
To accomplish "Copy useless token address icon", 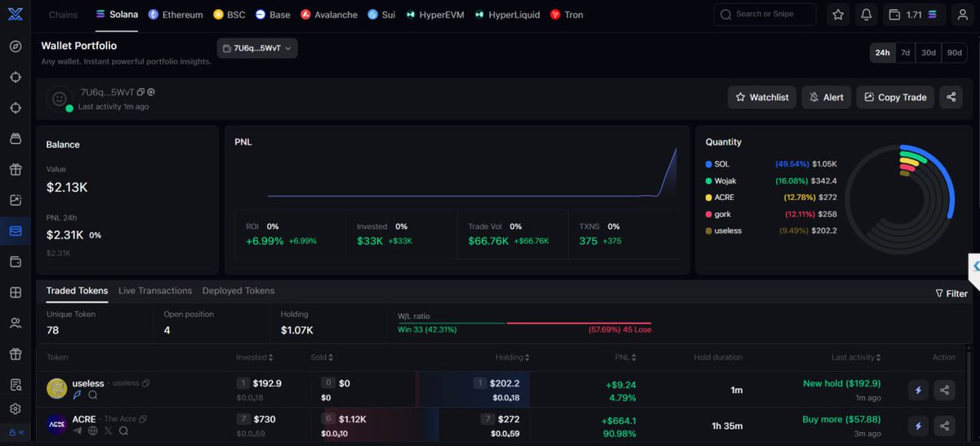I will (146, 383).
